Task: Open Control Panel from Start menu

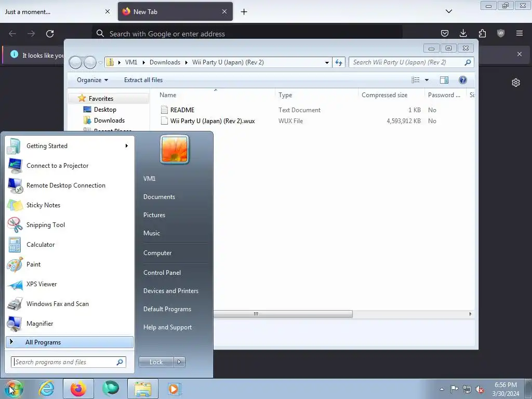Action: point(162,272)
